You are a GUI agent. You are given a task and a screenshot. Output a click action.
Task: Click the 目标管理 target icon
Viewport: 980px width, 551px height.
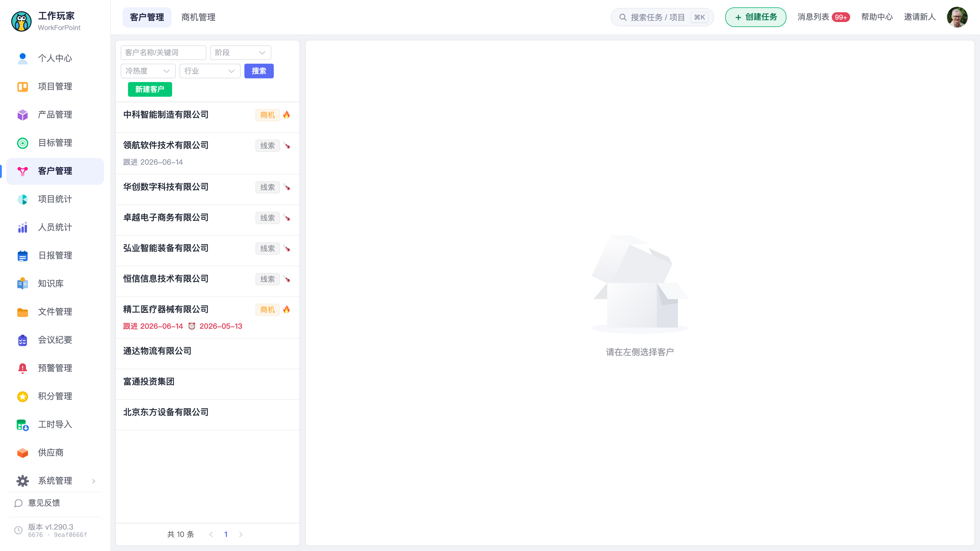point(22,143)
